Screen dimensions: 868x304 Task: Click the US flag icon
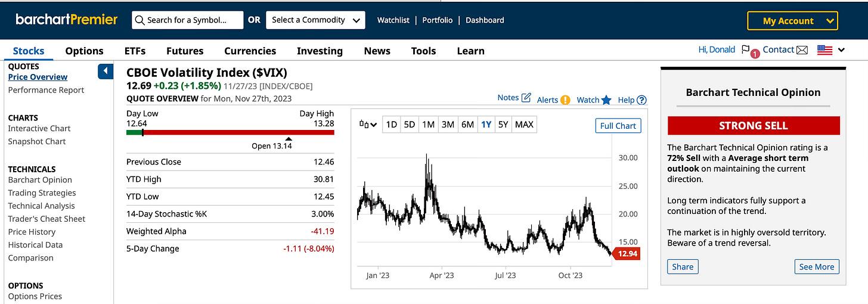click(824, 50)
